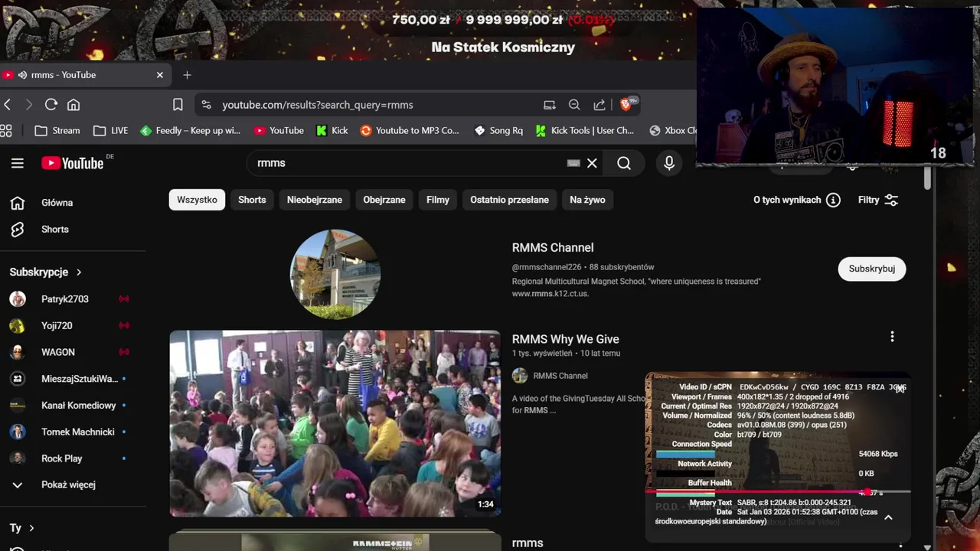Open Główna in the sidebar
This screenshot has height=551, width=980.
[x=73, y=203]
